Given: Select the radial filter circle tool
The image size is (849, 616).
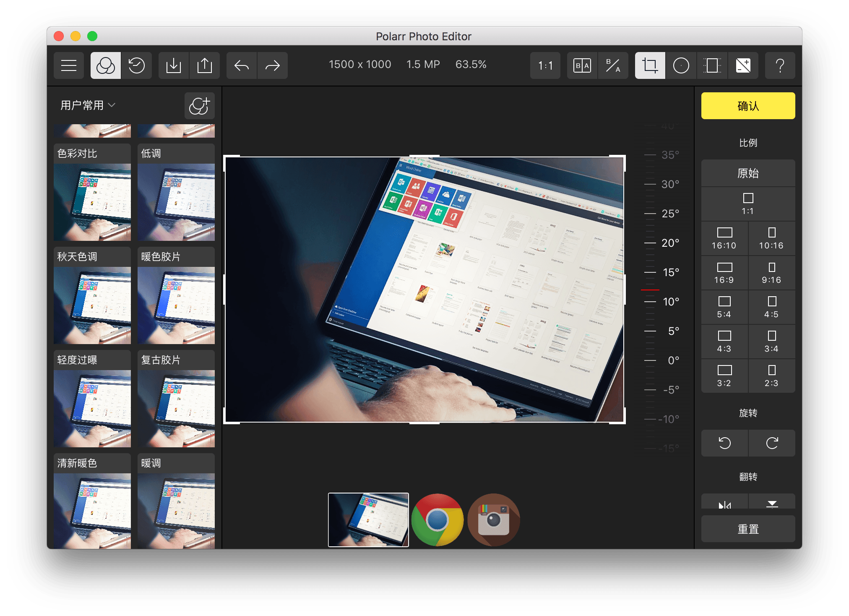Looking at the screenshot, I should (x=681, y=65).
